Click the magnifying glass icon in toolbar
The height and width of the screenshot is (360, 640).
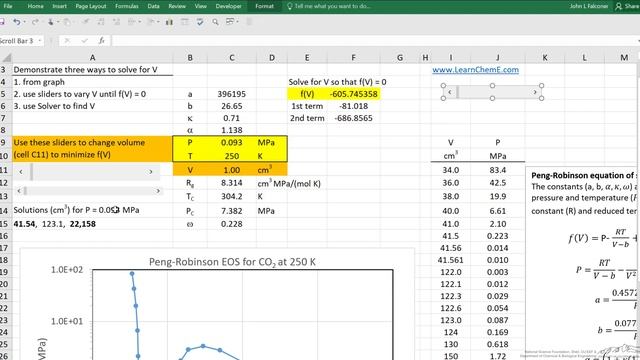(215, 22)
